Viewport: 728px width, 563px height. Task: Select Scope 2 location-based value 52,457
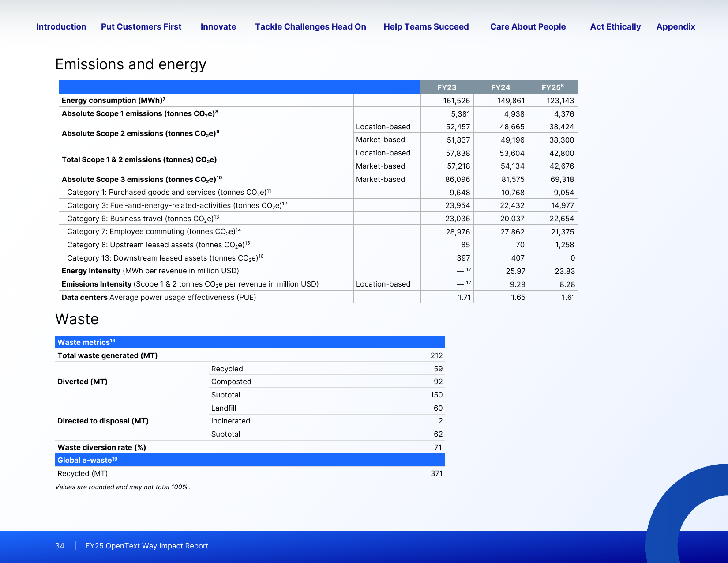click(x=458, y=127)
